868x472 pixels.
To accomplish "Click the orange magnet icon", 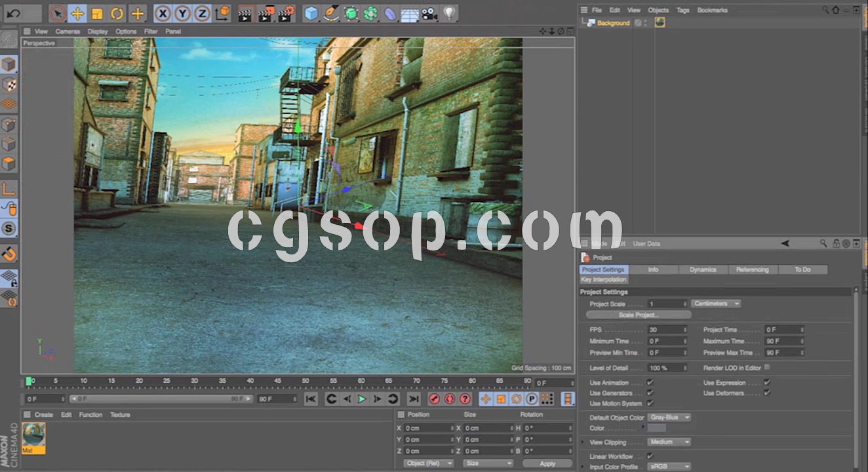I will point(9,254).
